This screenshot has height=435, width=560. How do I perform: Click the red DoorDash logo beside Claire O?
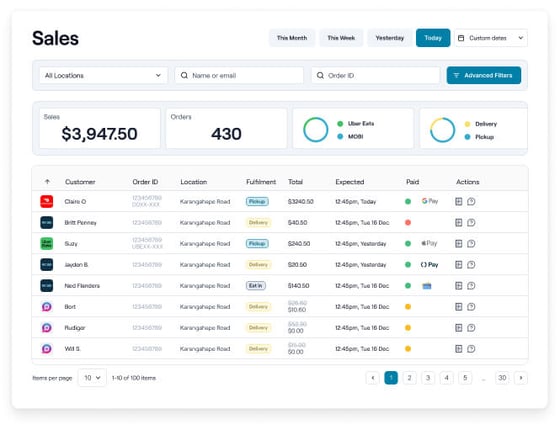click(47, 201)
